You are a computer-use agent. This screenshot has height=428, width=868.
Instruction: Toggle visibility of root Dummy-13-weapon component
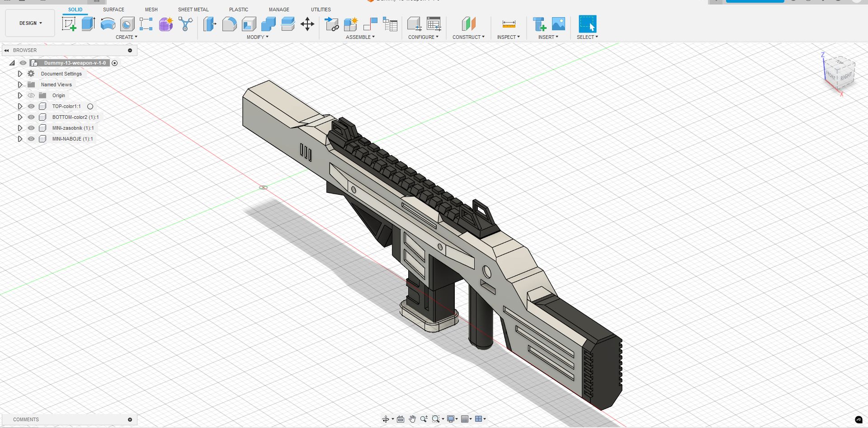tap(23, 63)
